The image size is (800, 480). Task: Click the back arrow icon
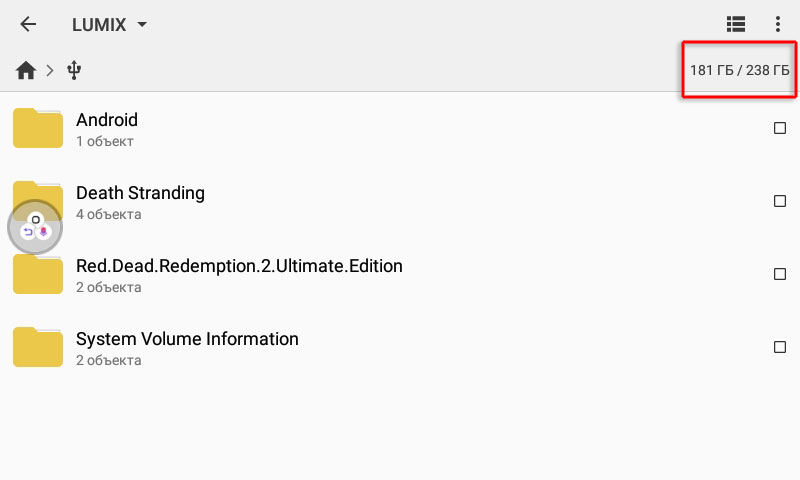pyautogui.click(x=28, y=25)
